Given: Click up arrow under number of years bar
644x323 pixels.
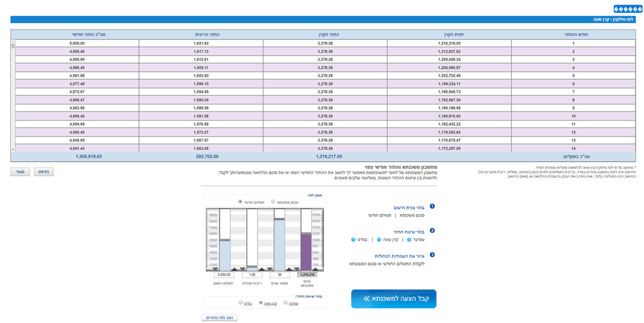Looking at the screenshot, I should (x=289, y=269).
